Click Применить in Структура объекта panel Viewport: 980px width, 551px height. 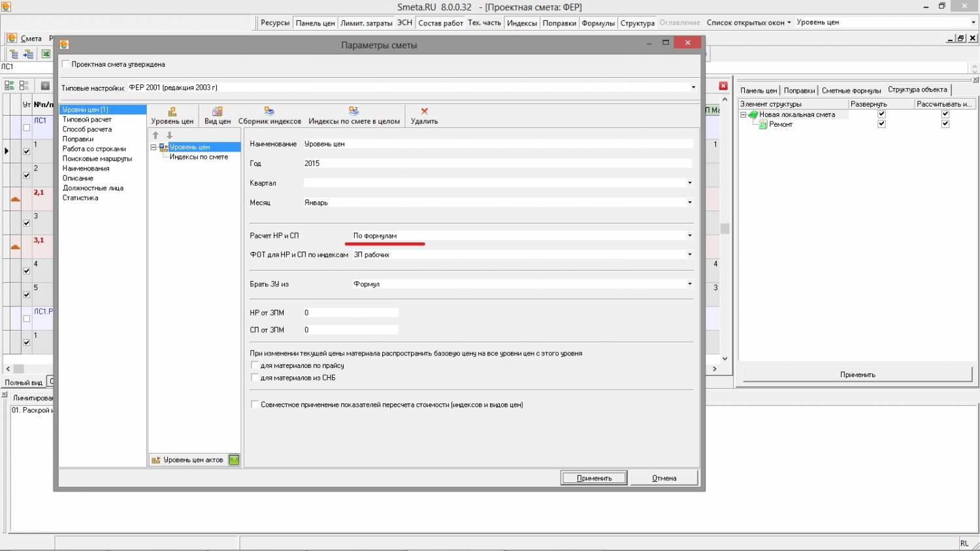[858, 375]
